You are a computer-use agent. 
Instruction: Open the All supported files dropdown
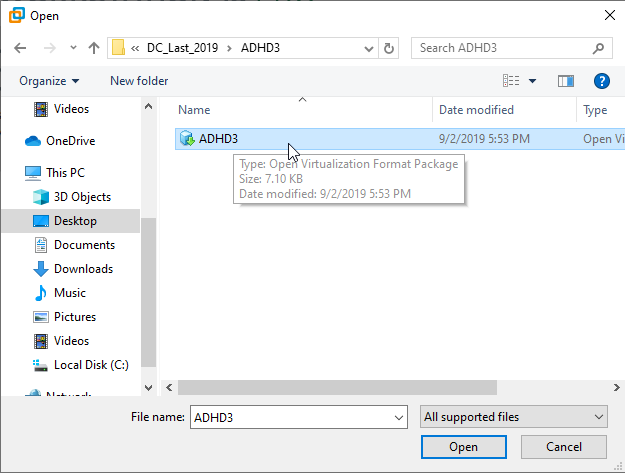point(514,417)
